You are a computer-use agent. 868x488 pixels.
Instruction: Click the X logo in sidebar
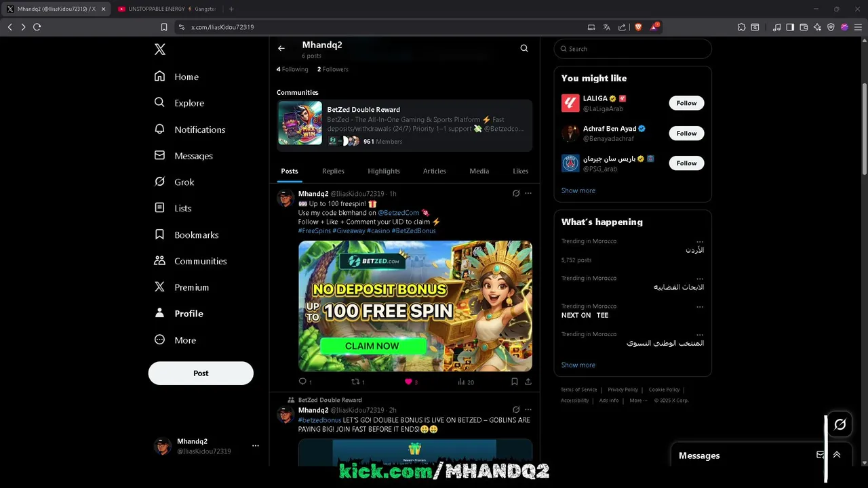[x=160, y=49]
